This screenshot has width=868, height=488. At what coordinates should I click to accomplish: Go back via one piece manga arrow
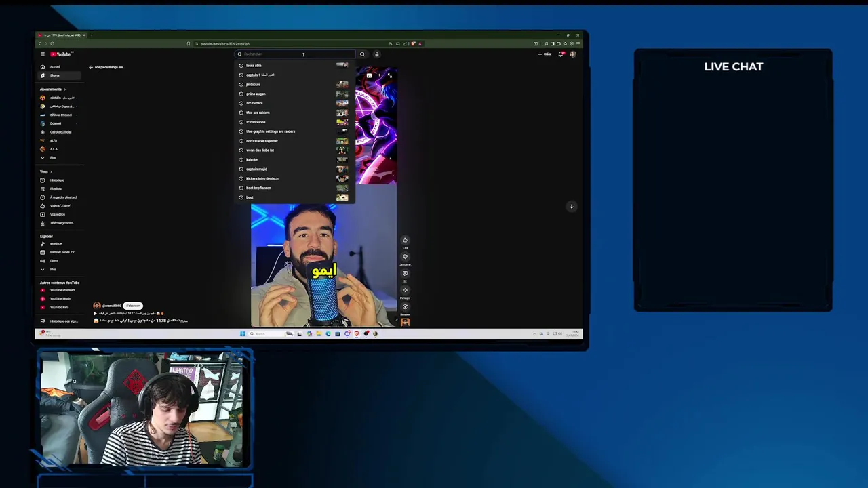(x=91, y=67)
